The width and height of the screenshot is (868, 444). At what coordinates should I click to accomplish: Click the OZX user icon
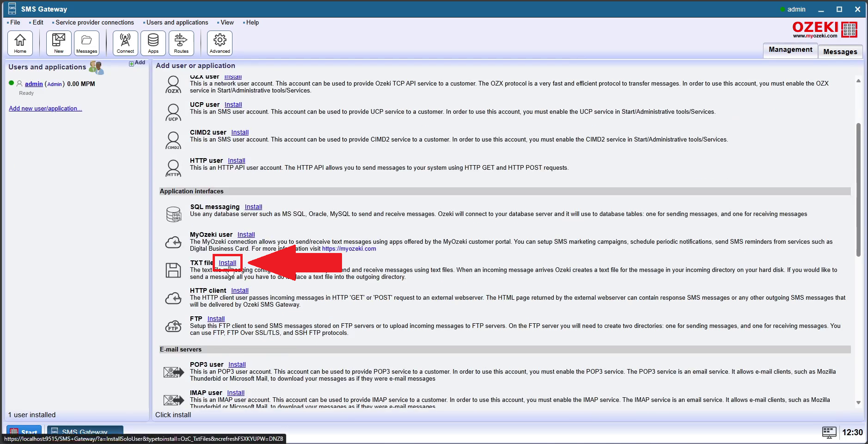[x=173, y=85]
